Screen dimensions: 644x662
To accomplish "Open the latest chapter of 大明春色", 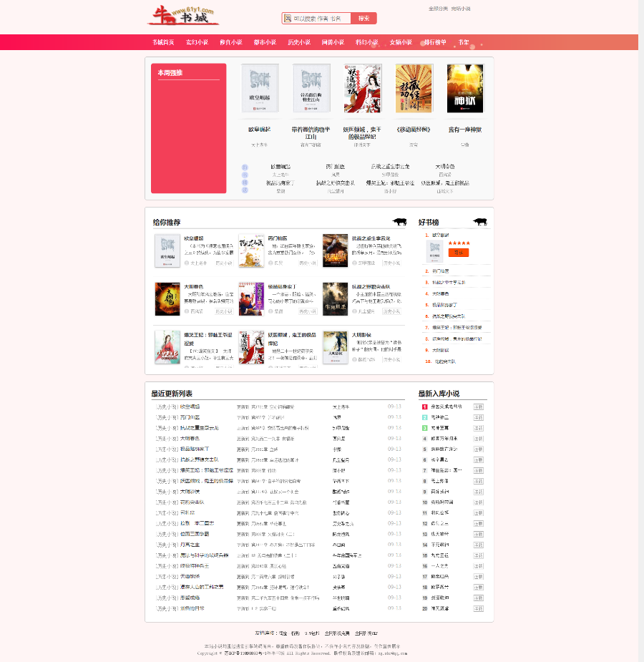I will [273, 439].
